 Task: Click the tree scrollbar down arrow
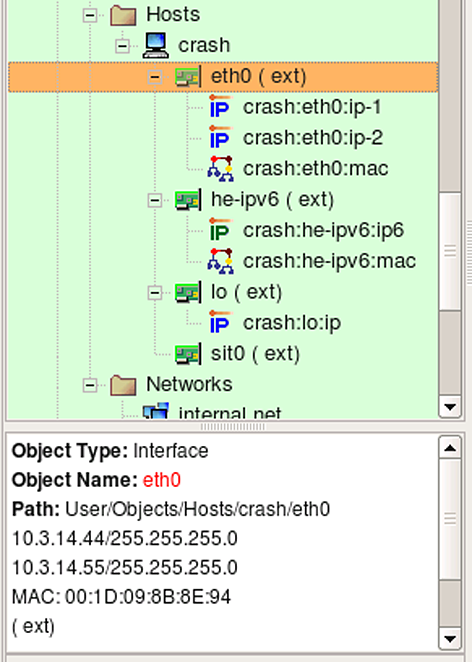(450, 407)
